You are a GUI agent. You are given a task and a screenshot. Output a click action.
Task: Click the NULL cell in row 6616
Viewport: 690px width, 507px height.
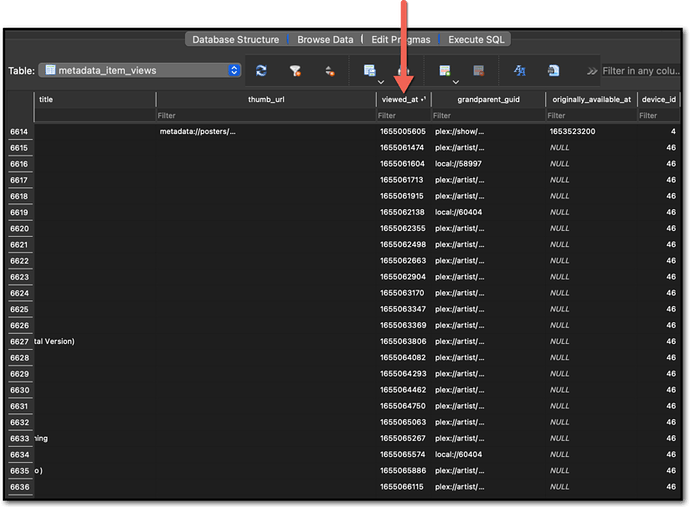click(x=591, y=164)
